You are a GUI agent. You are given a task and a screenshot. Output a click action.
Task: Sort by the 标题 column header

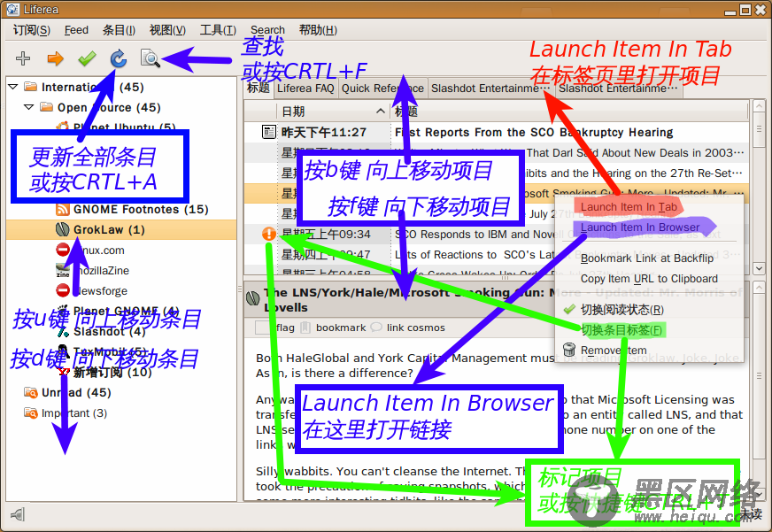569,112
